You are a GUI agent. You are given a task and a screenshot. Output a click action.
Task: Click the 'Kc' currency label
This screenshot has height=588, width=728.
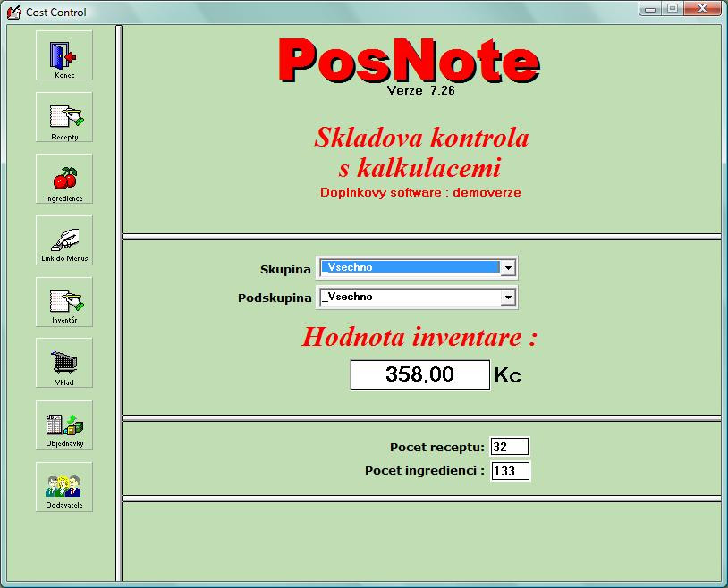(x=507, y=375)
